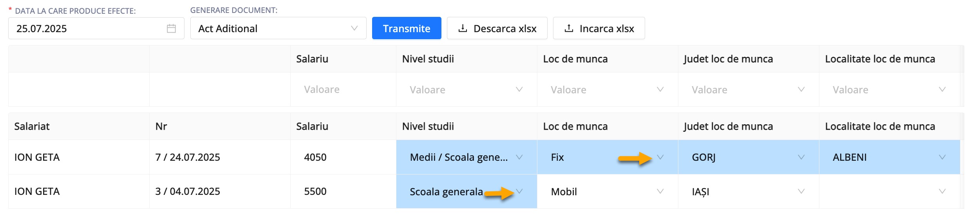This screenshot has height=218, width=980.
Task: Click download icon on Descarca xlsx
Action: point(463,28)
